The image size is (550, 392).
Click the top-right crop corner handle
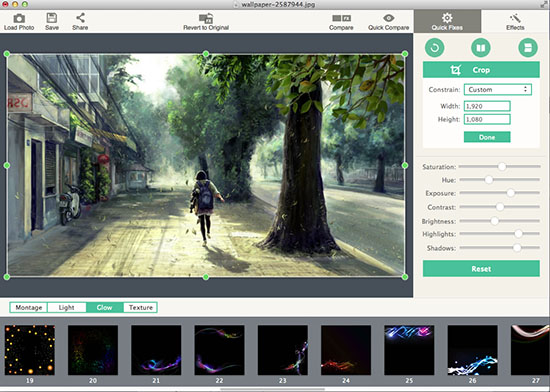[x=405, y=54]
